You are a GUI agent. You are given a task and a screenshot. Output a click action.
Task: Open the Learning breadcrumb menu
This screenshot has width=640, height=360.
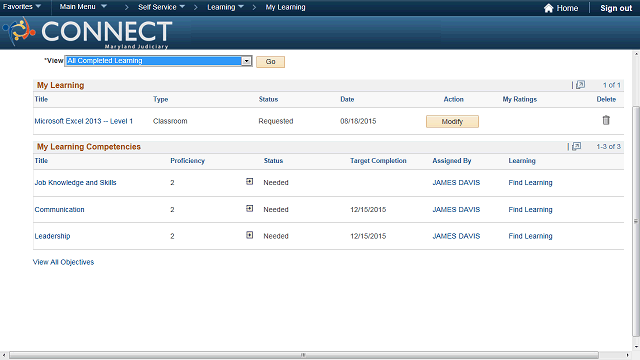pos(225,7)
